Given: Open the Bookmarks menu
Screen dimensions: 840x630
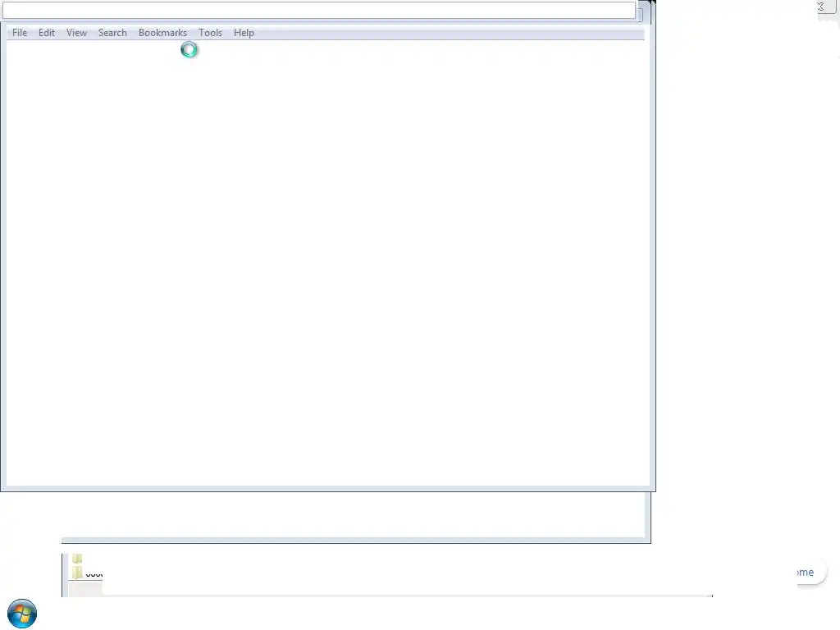Looking at the screenshot, I should [x=163, y=33].
